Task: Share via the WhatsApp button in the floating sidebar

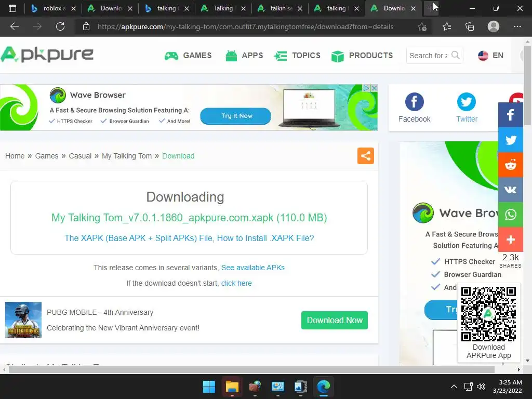Action: point(510,215)
